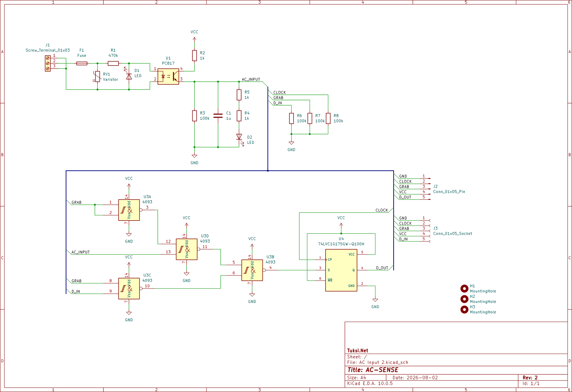The width and height of the screenshot is (572, 392).
Task: Select the U4 74LVC1G175 flip-flop
Action: (341, 270)
